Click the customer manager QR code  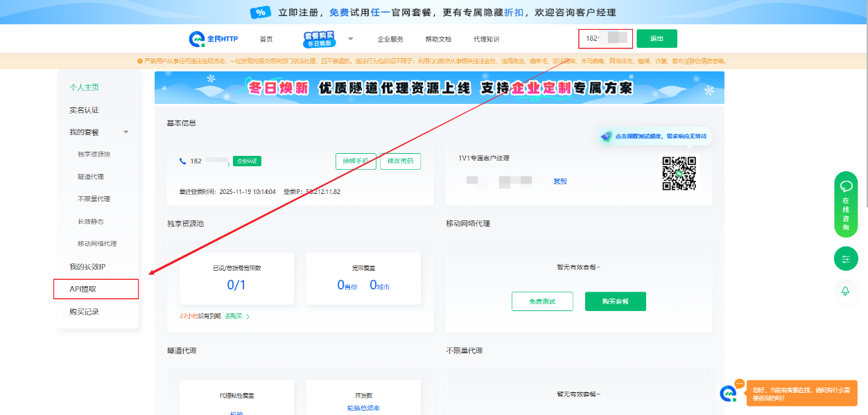click(x=679, y=173)
